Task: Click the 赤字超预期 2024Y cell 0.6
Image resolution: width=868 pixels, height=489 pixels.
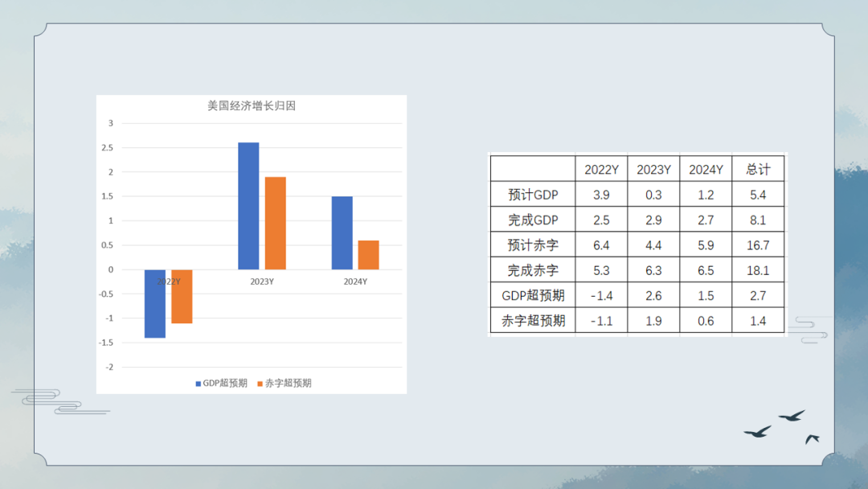Action: 706,321
